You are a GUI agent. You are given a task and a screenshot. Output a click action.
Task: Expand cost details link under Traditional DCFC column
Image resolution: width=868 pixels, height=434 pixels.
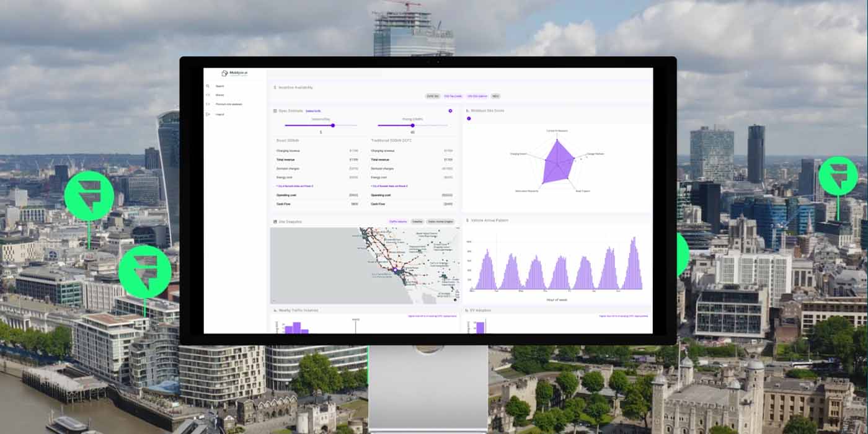pyautogui.click(x=389, y=186)
